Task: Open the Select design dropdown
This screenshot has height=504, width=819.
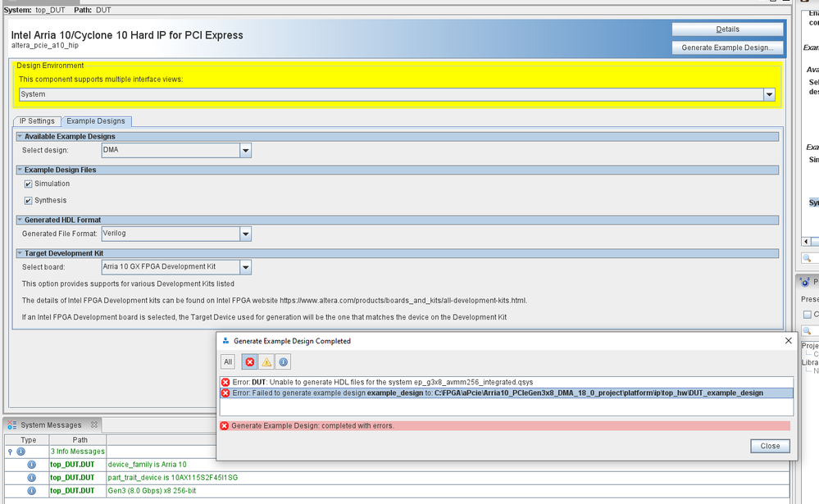Action: pos(245,151)
